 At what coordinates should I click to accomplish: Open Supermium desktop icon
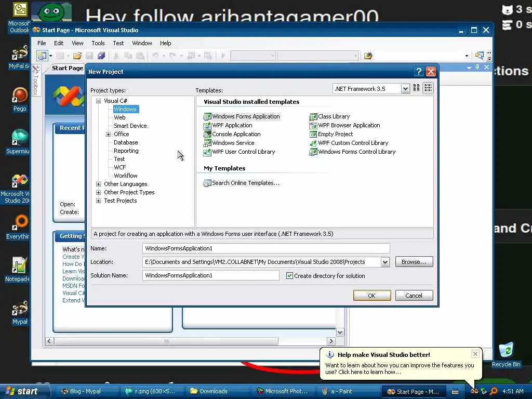click(18, 142)
